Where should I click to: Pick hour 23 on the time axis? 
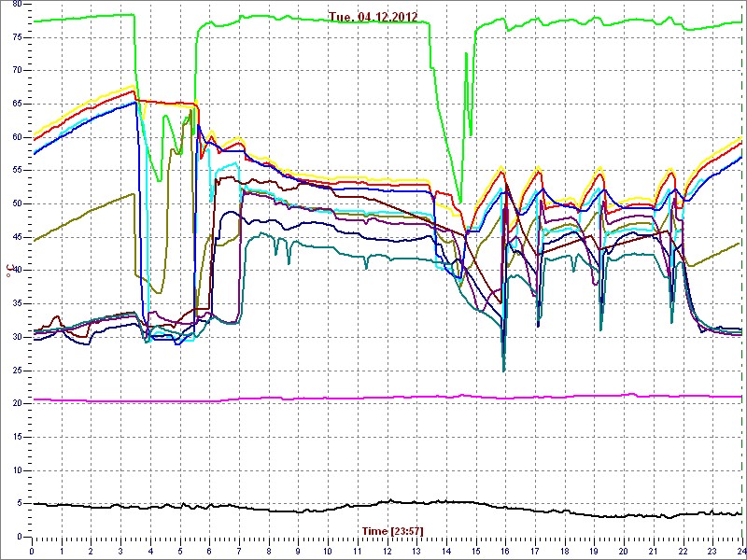pyautogui.click(x=712, y=552)
